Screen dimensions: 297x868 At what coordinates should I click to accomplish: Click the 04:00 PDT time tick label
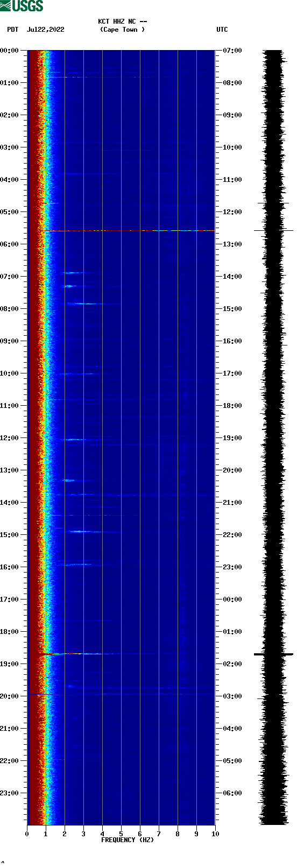click(x=10, y=180)
